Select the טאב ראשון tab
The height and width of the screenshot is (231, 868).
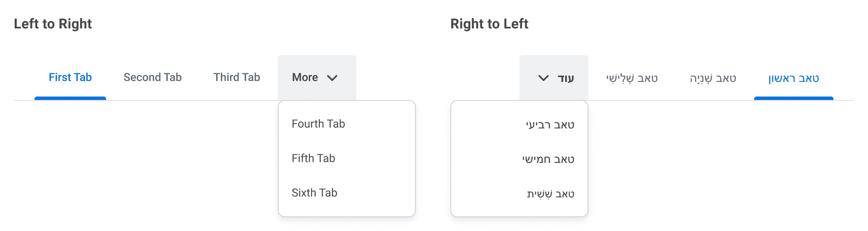793,78
